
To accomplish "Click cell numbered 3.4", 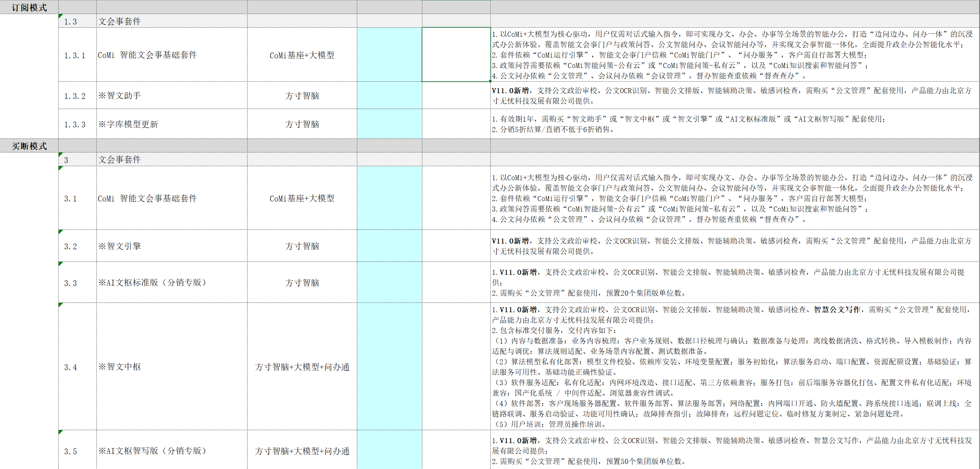I will (x=78, y=367).
